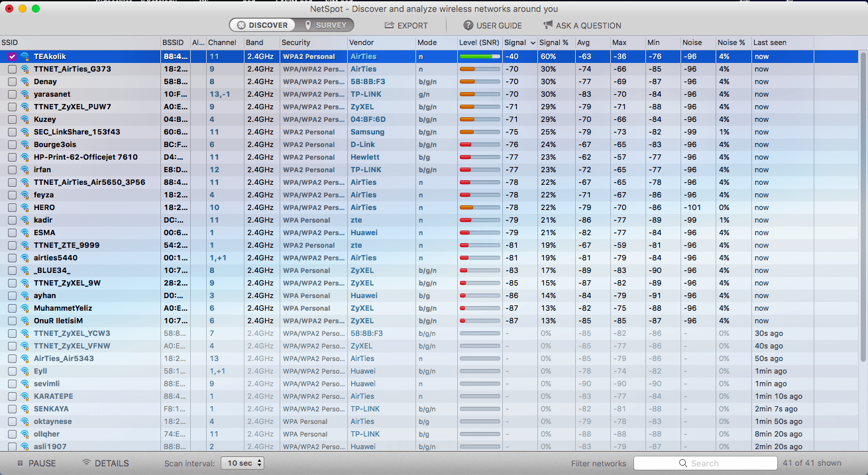Viewport: 868px width, 475px height.
Task: Sort by the Vendor column header
Action: pos(381,42)
